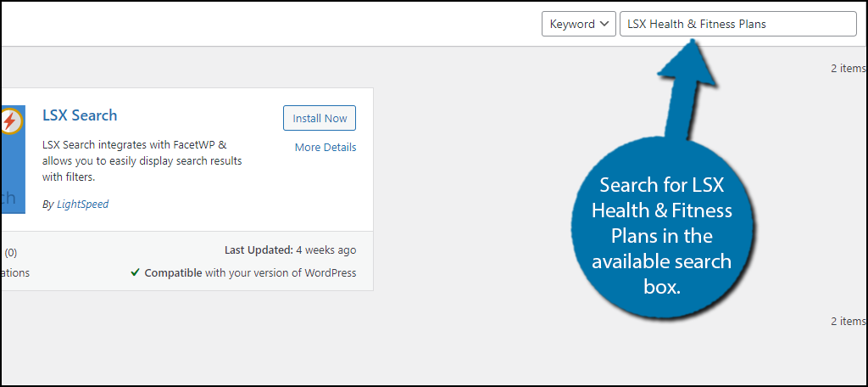868x387 pixels.
Task: Click the 'By' author byline text
Action: [x=48, y=204]
